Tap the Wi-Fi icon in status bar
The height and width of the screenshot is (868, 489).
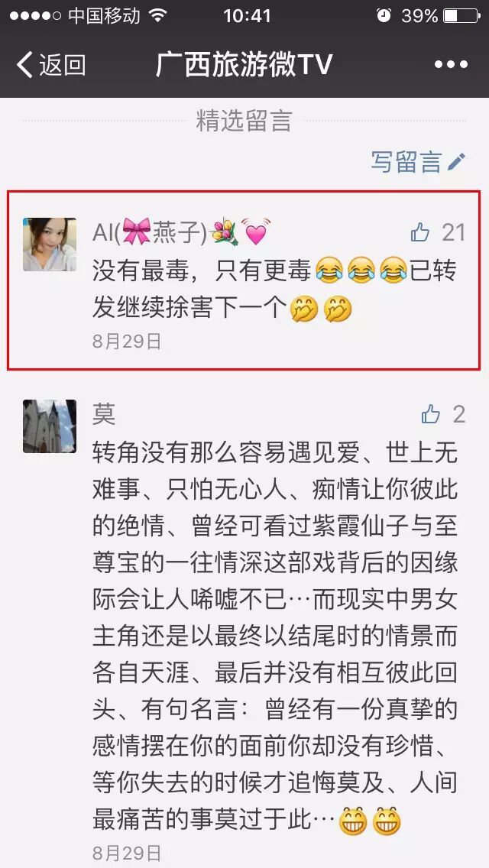[x=158, y=15]
